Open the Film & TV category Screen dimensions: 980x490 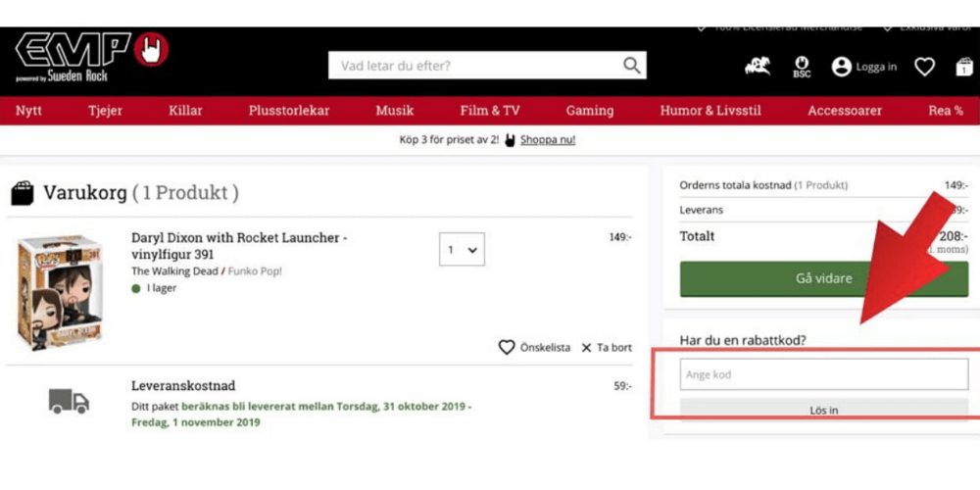490,111
